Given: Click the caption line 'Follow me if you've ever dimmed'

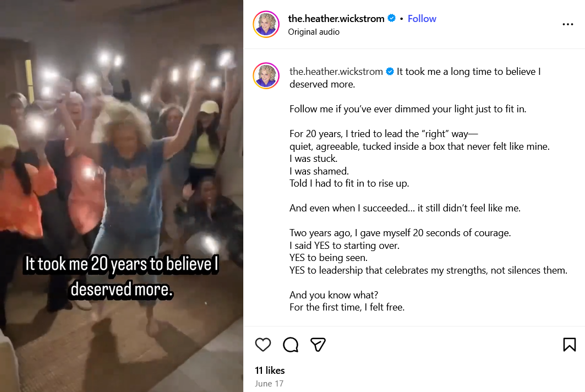Looking at the screenshot, I should coord(408,109).
